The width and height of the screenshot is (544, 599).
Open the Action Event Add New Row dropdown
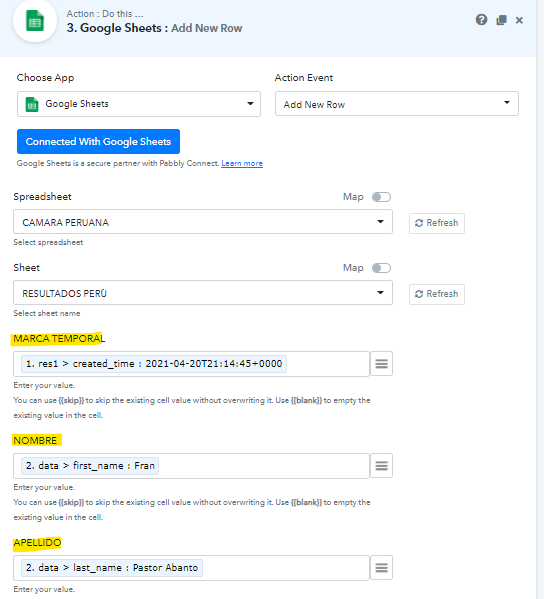pos(397,104)
